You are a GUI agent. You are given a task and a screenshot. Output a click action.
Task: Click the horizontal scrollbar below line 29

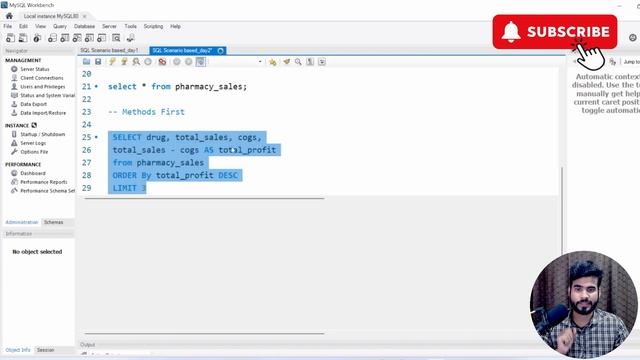pyautogui.click(x=204, y=198)
